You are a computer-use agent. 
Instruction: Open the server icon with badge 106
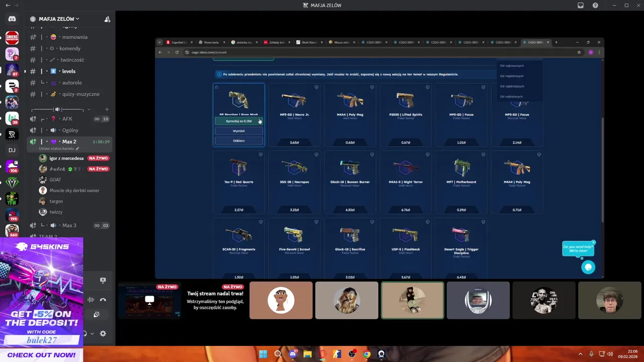pos(12,166)
